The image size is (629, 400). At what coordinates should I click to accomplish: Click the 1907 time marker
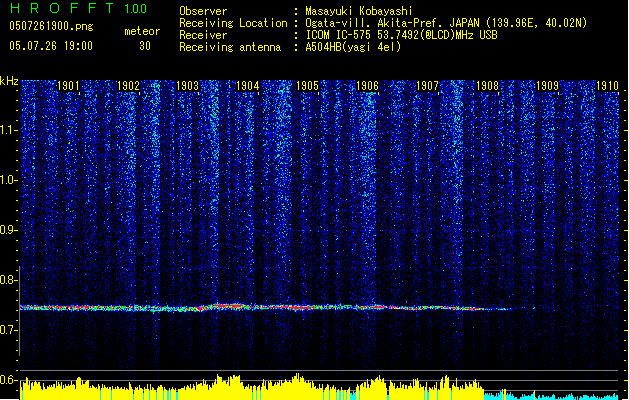coord(427,86)
